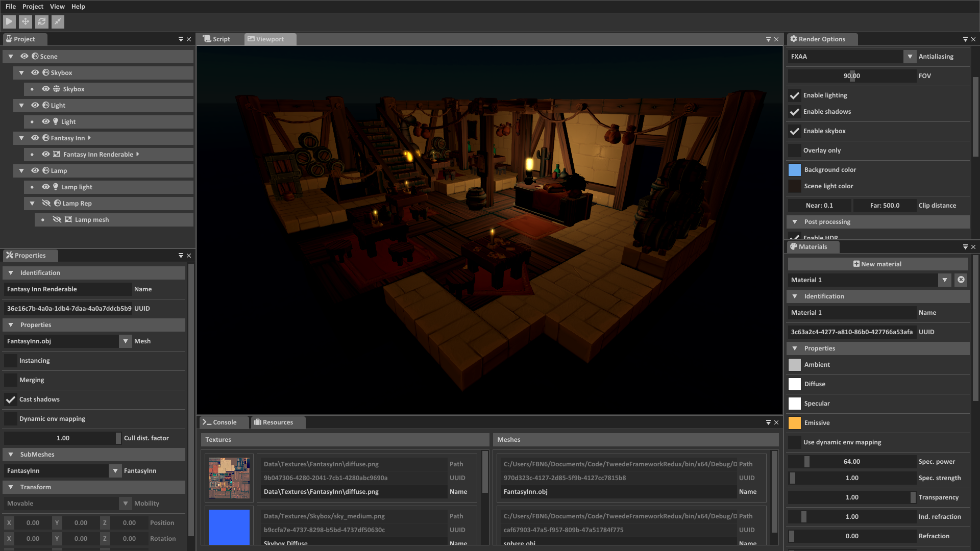Click the Skybox globe icon in the tree
This screenshot has width=980, height=551.
pyautogui.click(x=57, y=89)
